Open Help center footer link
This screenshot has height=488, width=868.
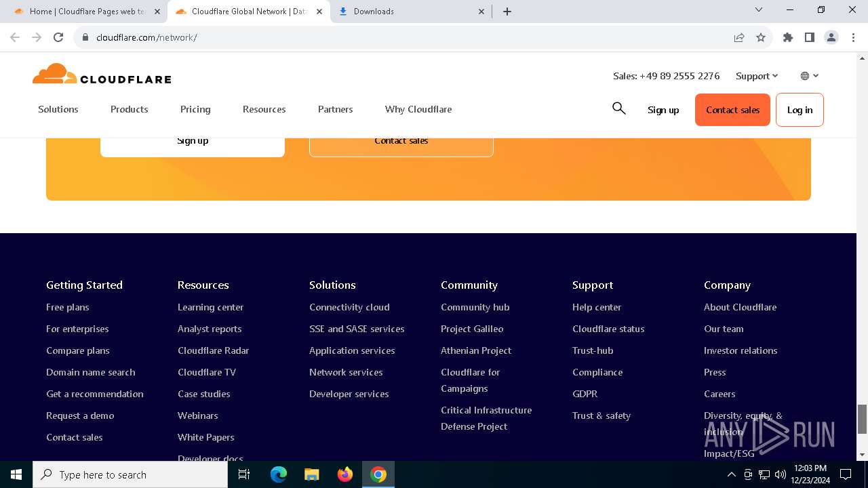[597, 307]
